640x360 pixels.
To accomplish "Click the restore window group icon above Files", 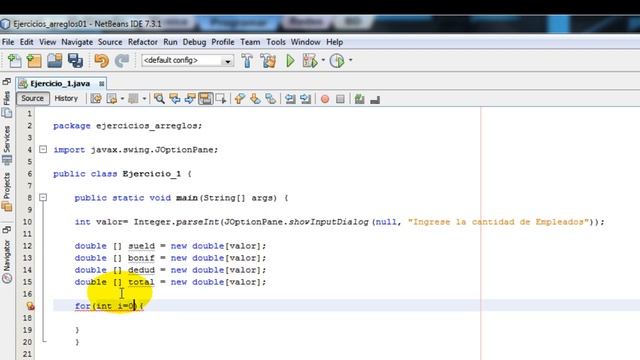I will 7,82.
